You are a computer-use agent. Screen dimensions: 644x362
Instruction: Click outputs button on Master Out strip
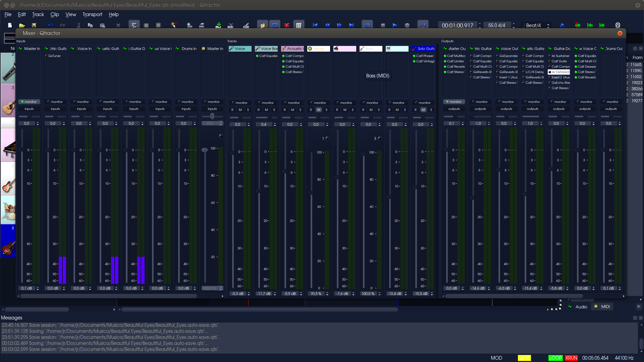454,109
